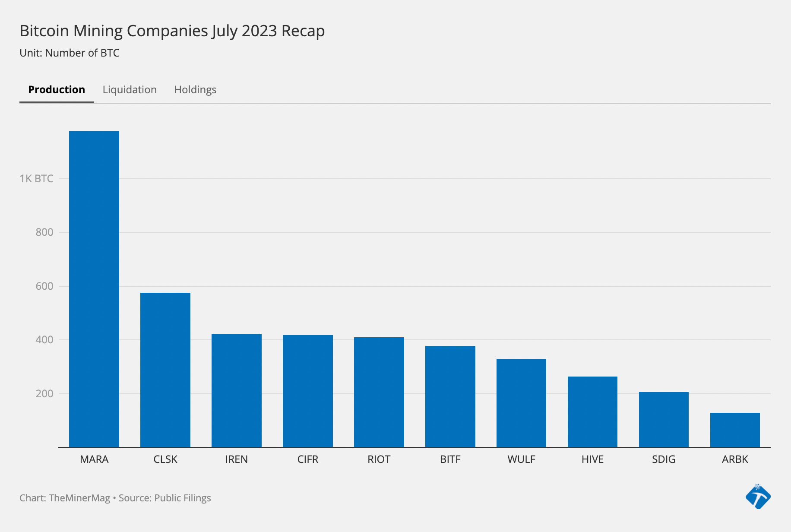Click the RIOT axis label
The height and width of the screenshot is (532, 791).
[x=379, y=459]
